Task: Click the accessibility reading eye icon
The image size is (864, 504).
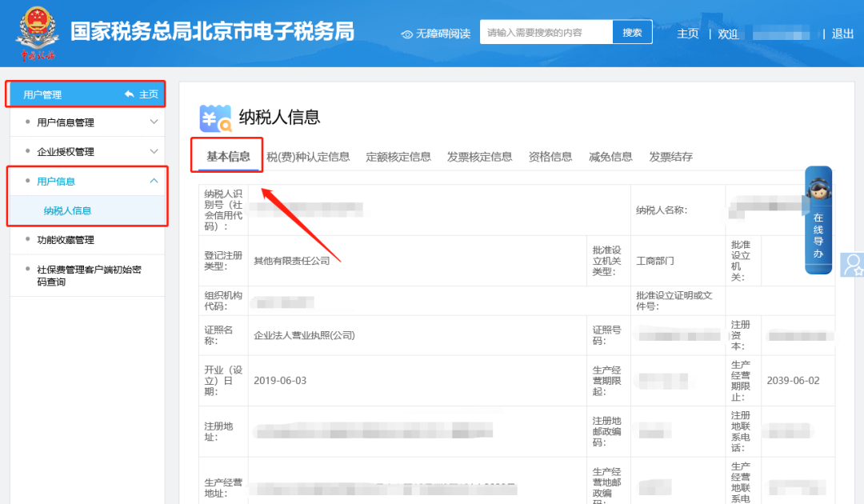Action: pyautogui.click(x=407, y=34)
